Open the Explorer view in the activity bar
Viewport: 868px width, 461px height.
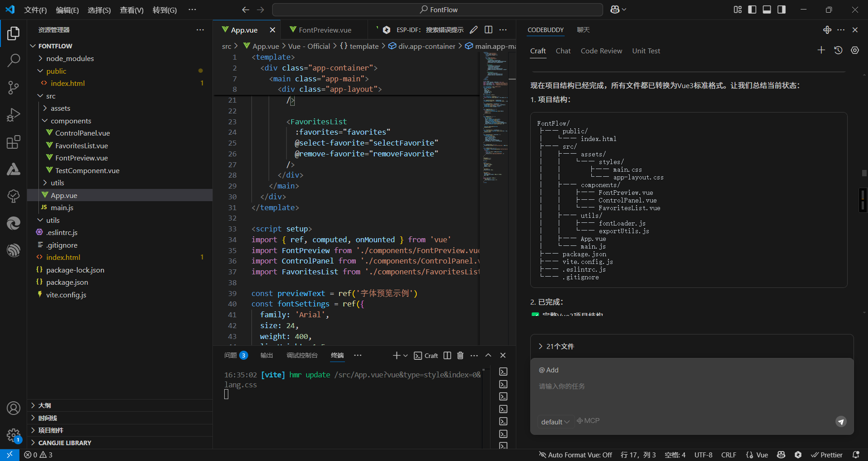(14, 33)
